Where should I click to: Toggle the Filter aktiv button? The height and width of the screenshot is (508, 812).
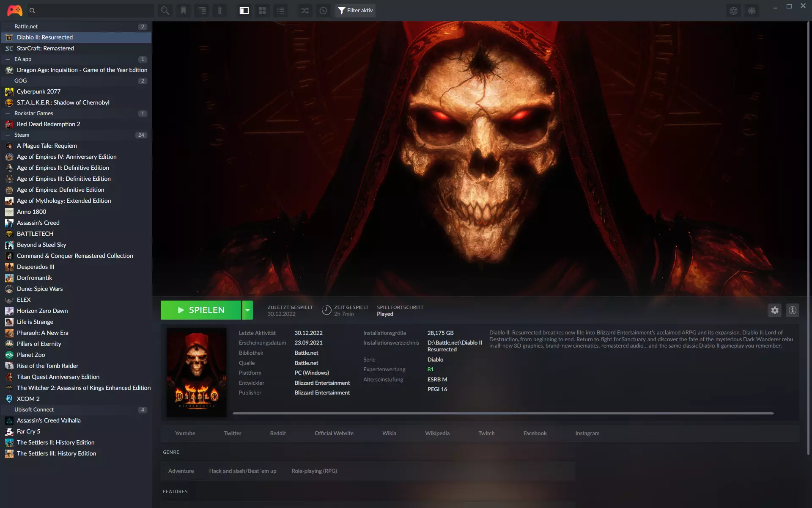(355, 11)
